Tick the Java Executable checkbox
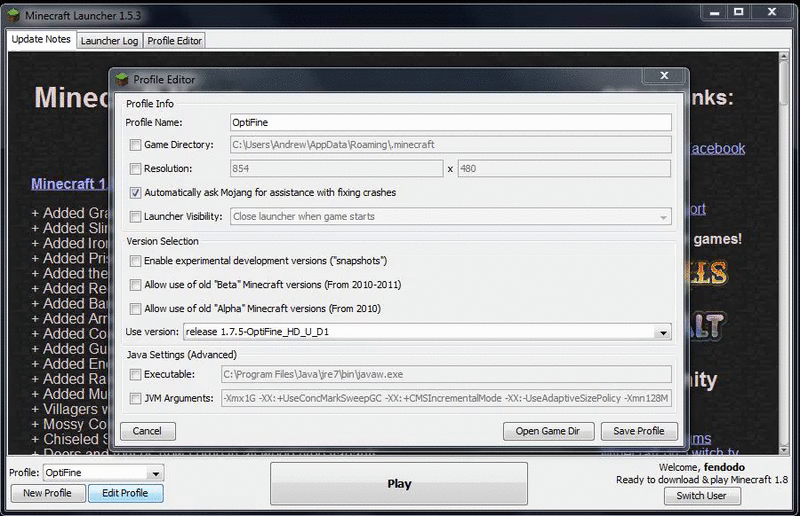 135,375
